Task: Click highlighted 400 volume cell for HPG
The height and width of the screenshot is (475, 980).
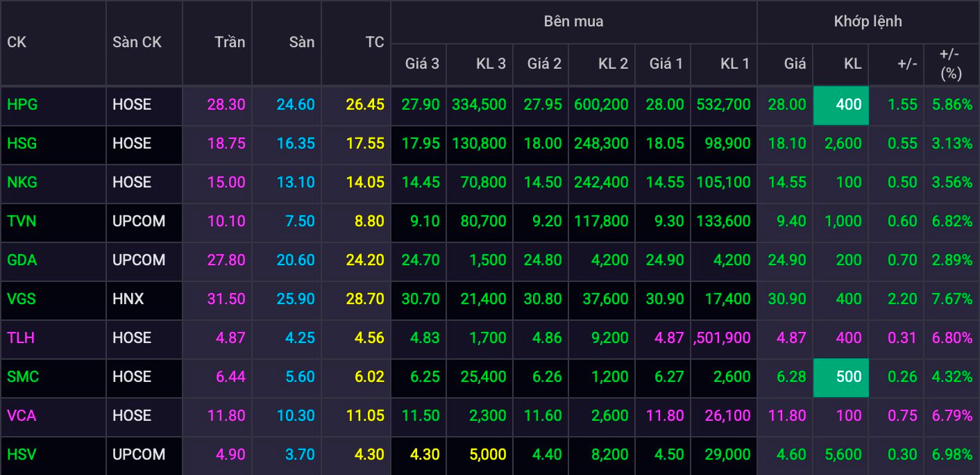Action: pos(840,105)
